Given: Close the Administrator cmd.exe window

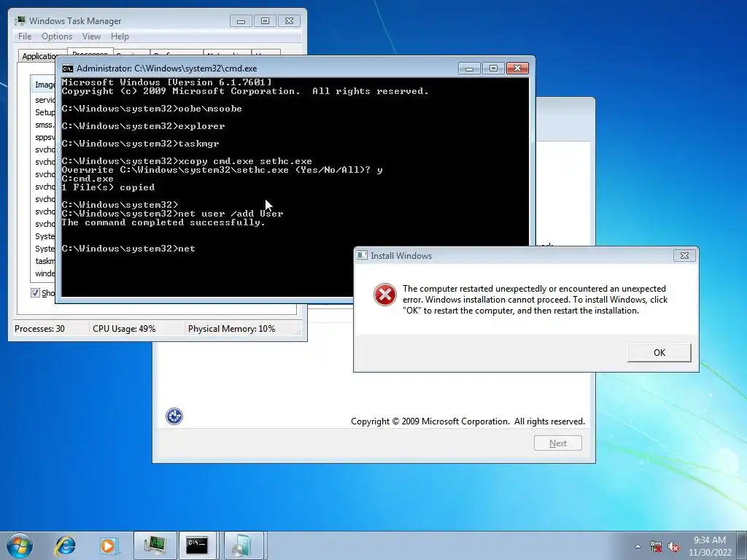Looking at the screenshot, I should point(517,69).
